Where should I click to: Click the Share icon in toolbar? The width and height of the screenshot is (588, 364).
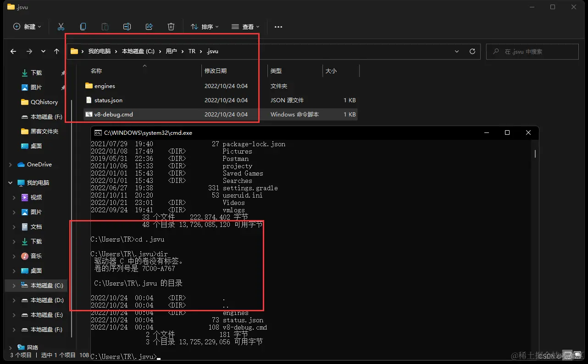(149, 27)
